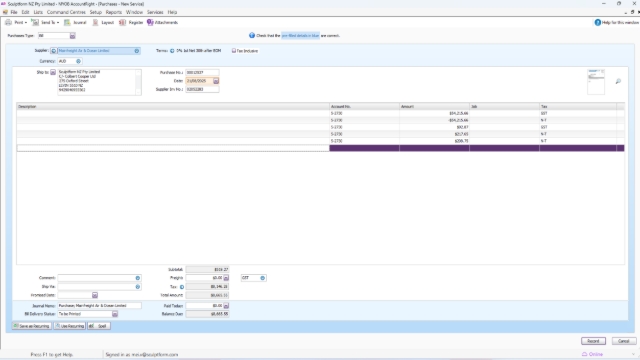Open the Reports menu
This screenshot has height=360, width=640.
pos(113,12)
